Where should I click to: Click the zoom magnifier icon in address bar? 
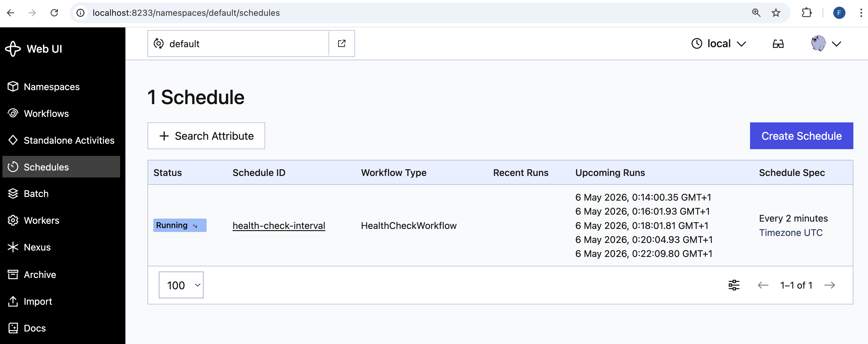(756, 13)
